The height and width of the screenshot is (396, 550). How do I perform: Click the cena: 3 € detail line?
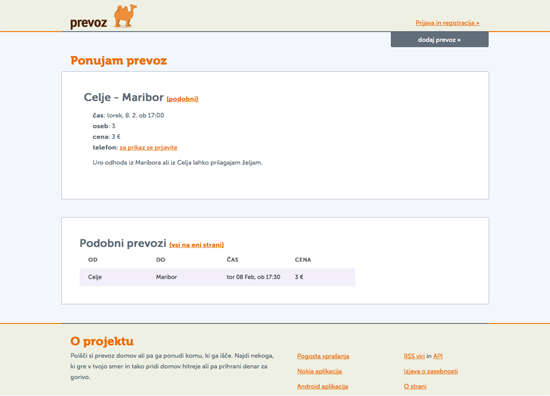coord(107,137)
